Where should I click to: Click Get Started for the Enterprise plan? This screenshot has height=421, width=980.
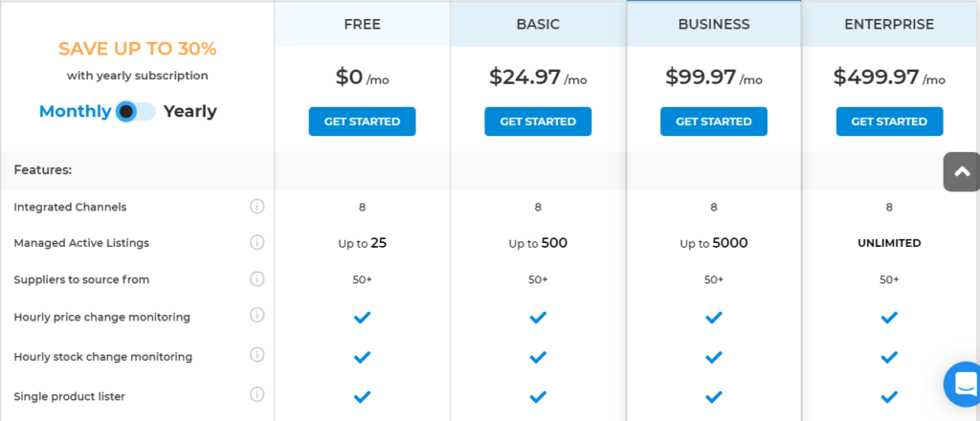(x=889, y=122)
